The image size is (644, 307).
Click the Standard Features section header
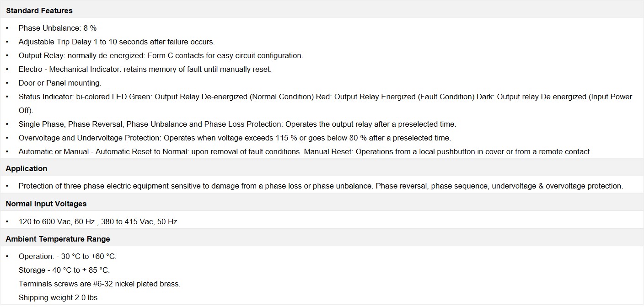click(39, 11)
